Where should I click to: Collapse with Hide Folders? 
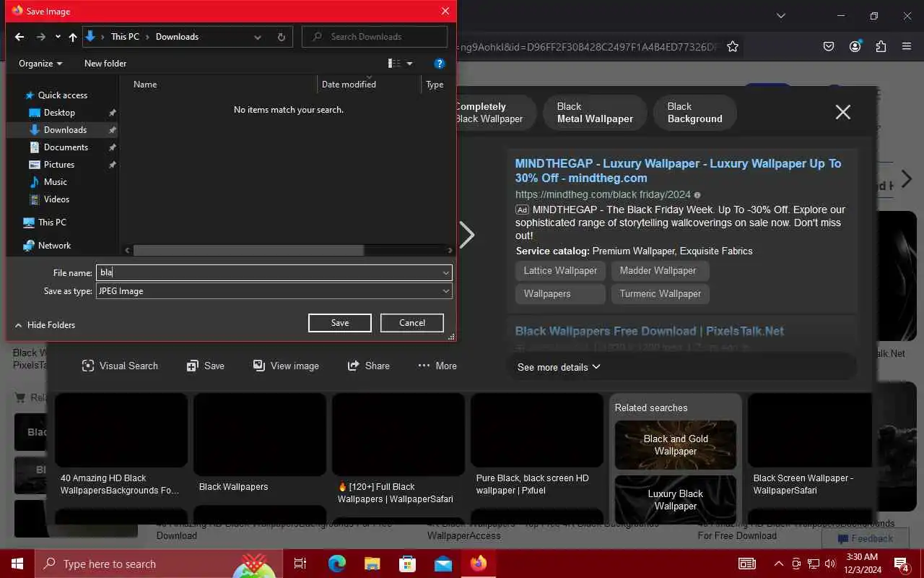[45, 325]
